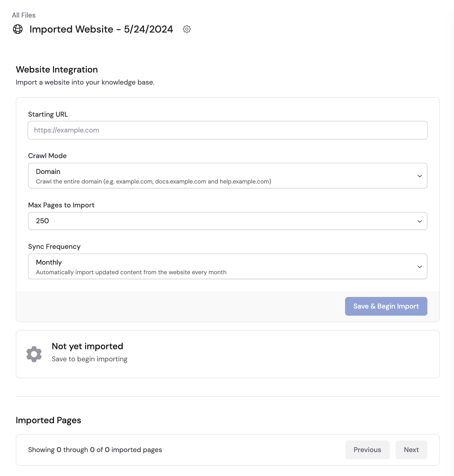Collapse the 250 max pages dropdown arrow

(419, 221)
